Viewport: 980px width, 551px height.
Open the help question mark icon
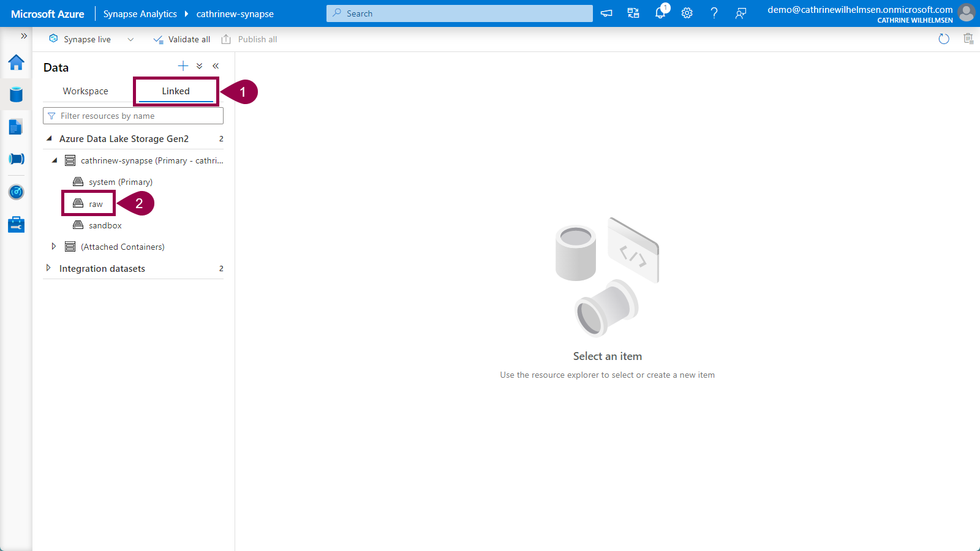(x=714, y=13)
